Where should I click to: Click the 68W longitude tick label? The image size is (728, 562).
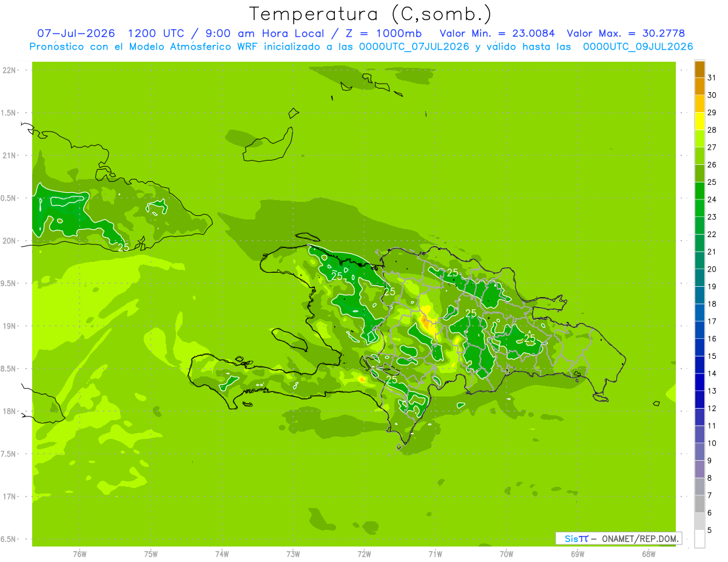649,554
